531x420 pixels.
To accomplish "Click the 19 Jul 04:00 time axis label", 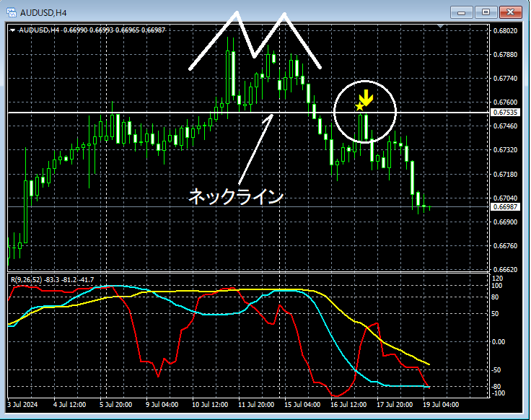I will click(441, 404).
